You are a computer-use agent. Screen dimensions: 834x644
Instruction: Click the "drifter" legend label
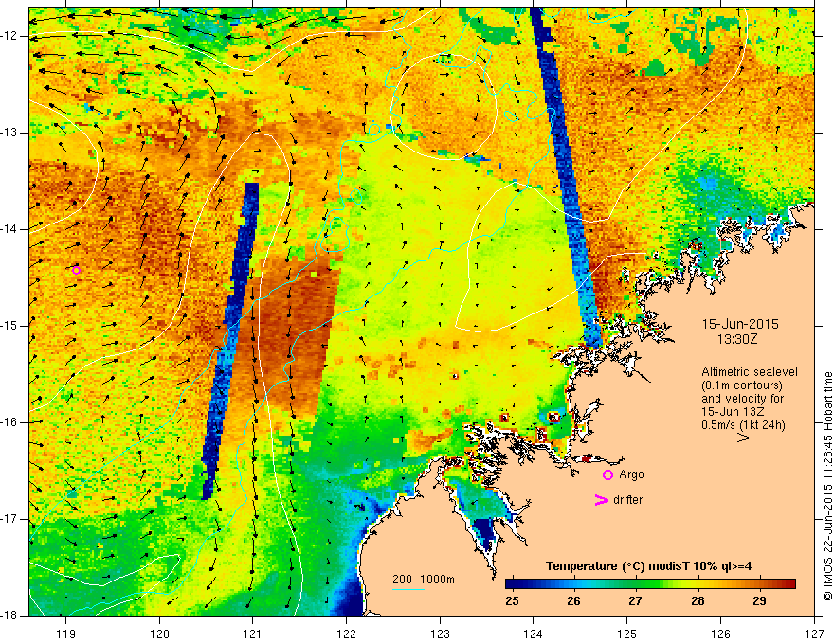point(627,500)
